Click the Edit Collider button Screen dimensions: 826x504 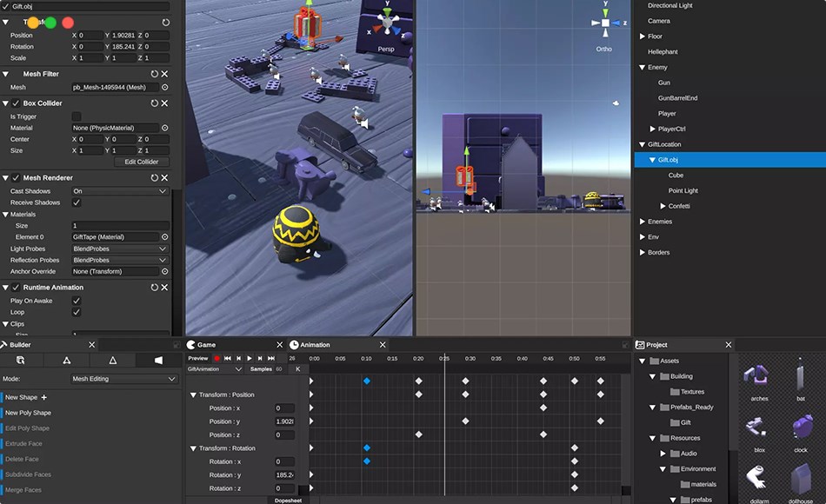pyautogui.click(x=142, y=162)
